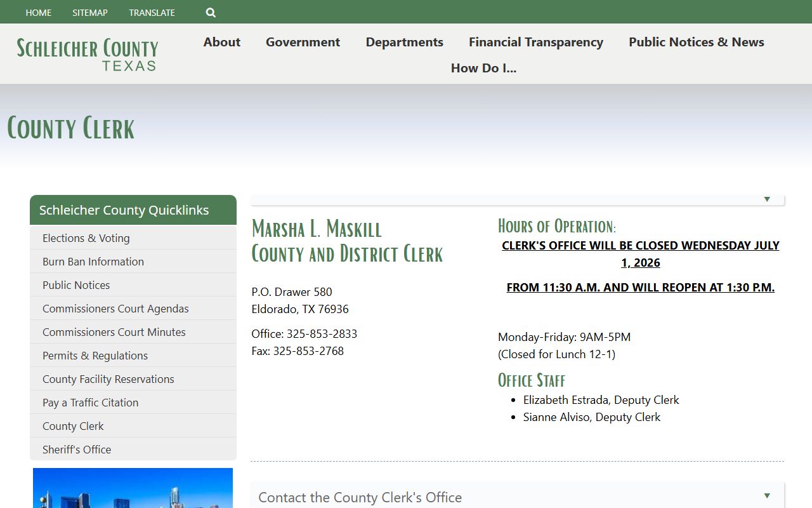Select Pay a Traffic Citation quicklink
Viewport: 812px width, 508px height.
pos(133,403)
